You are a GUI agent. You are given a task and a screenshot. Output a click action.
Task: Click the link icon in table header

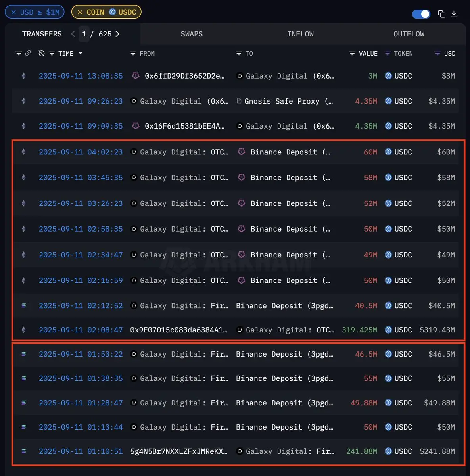[x=28, y=53]
